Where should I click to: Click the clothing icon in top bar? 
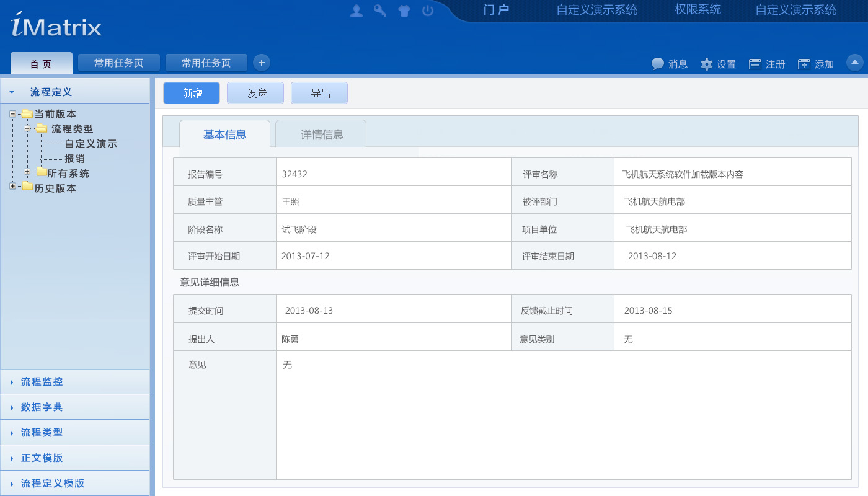(404, 11)
